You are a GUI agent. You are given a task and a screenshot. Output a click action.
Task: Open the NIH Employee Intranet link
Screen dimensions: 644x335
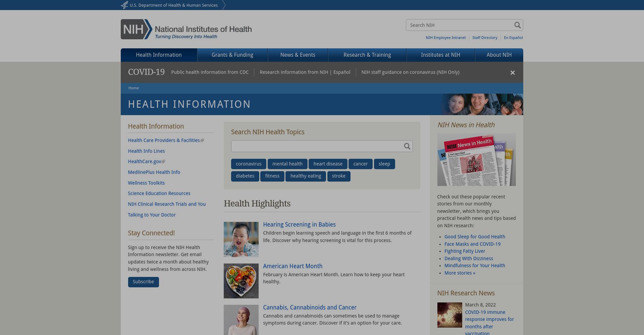point(446,38)
